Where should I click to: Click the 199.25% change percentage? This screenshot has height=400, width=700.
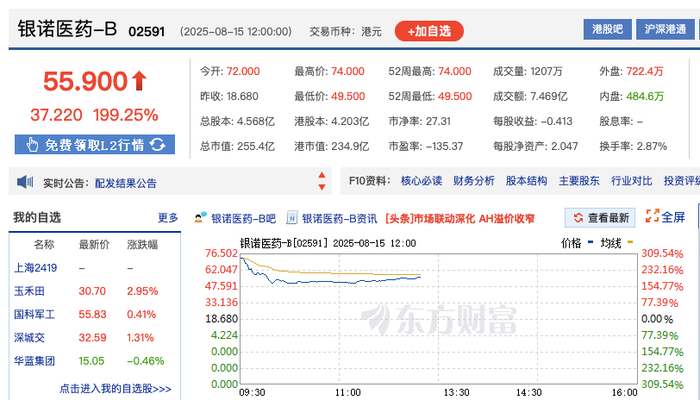click(x=125, y=115)
